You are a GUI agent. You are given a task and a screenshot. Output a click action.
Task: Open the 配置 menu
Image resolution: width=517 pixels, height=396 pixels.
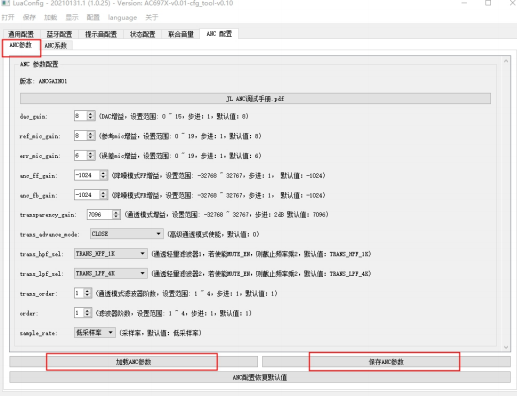(x=93, y=17)
